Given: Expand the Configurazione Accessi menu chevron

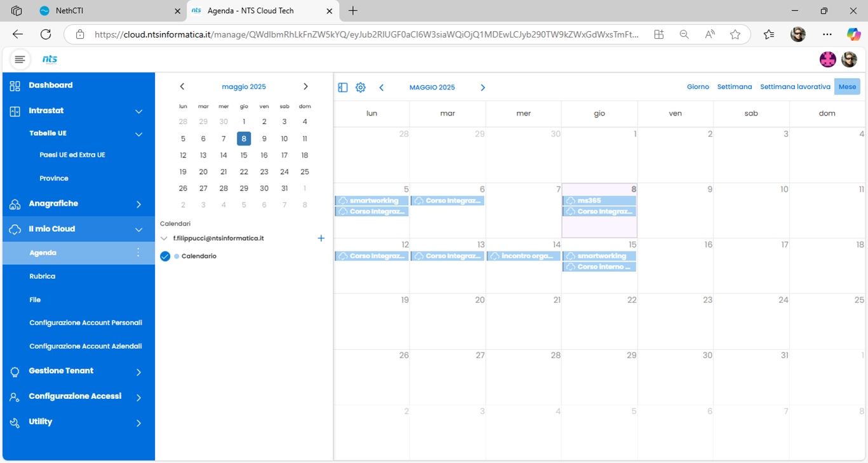Looking at the screenshot, I should click(x=139, y=398).
